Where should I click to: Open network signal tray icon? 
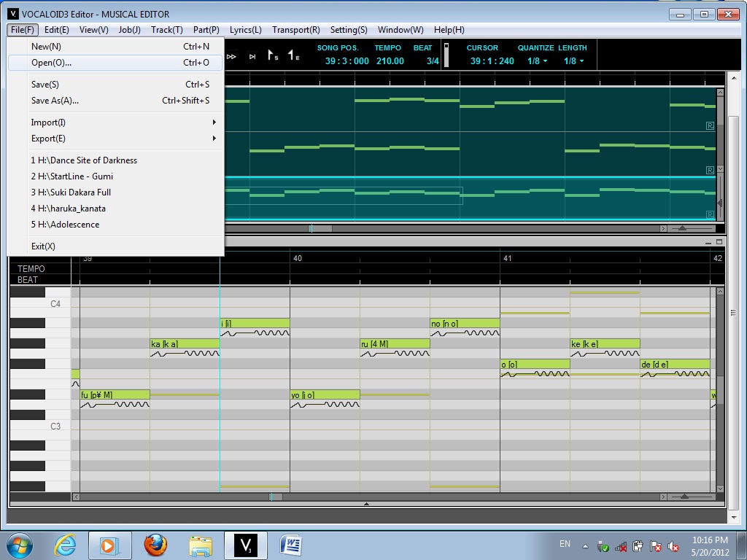click(620, 546)
